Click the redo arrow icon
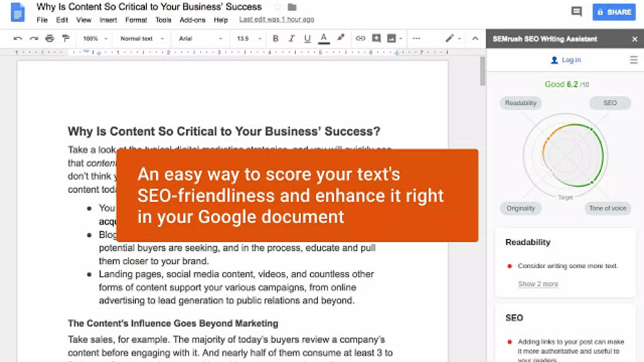The image size is (644, 362). pos(34,39)
